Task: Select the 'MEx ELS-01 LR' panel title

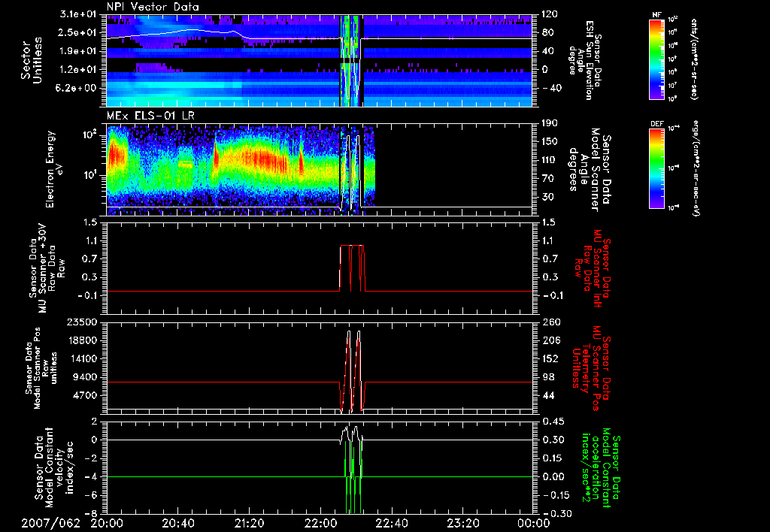Action: tap(150, 116)
